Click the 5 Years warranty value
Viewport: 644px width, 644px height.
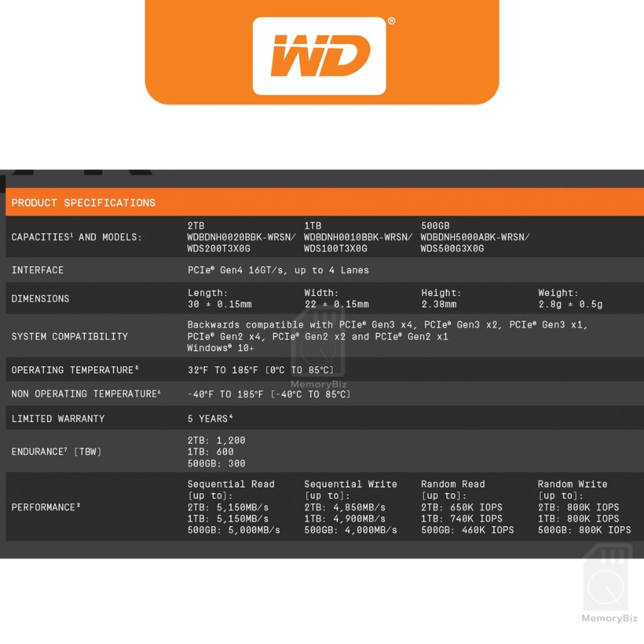tap(210, 418)
